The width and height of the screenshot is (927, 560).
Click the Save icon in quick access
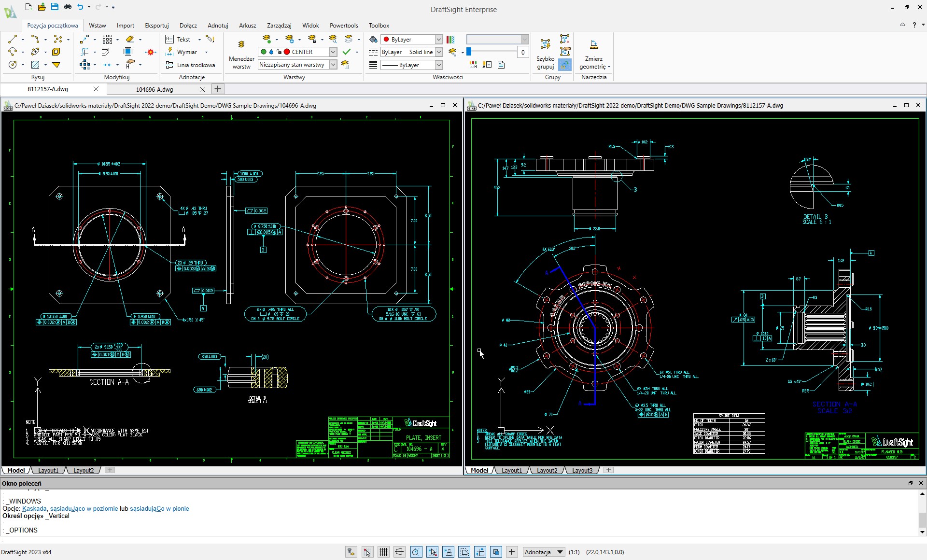55,7
